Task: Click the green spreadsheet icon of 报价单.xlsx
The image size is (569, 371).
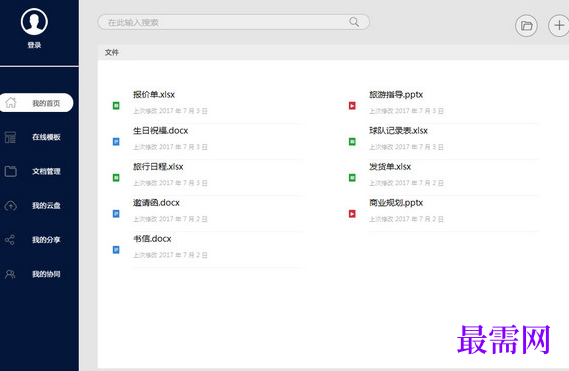Action: (116, 106)
